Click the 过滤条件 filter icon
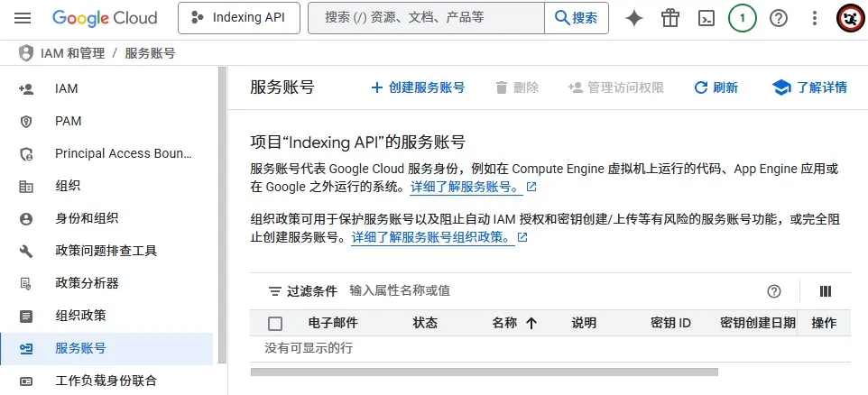 pyautogui.click(x=274, y=291)
